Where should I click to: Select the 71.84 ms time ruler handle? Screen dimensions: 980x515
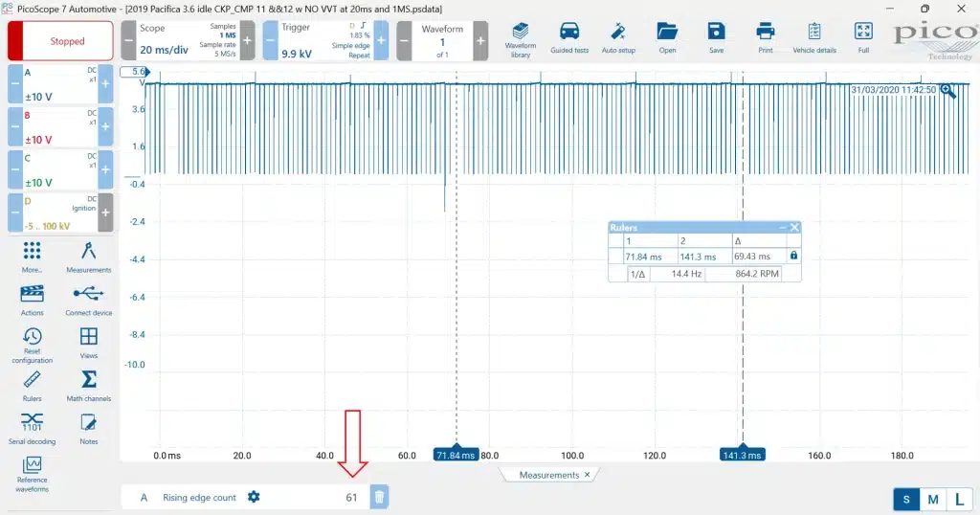(456, 455)
